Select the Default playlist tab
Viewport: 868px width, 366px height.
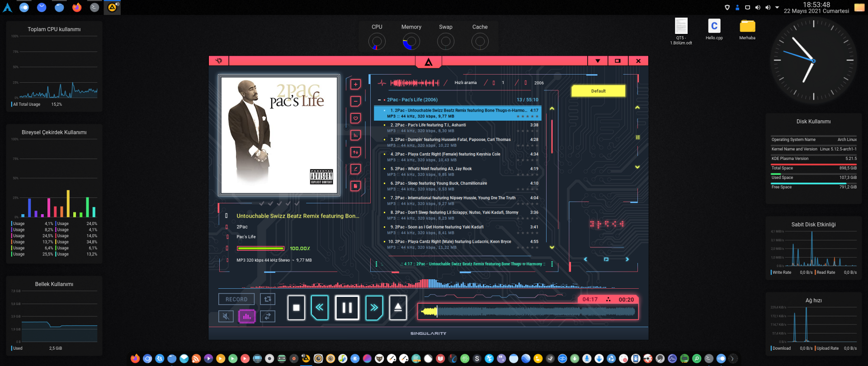(x=598, y=91)
